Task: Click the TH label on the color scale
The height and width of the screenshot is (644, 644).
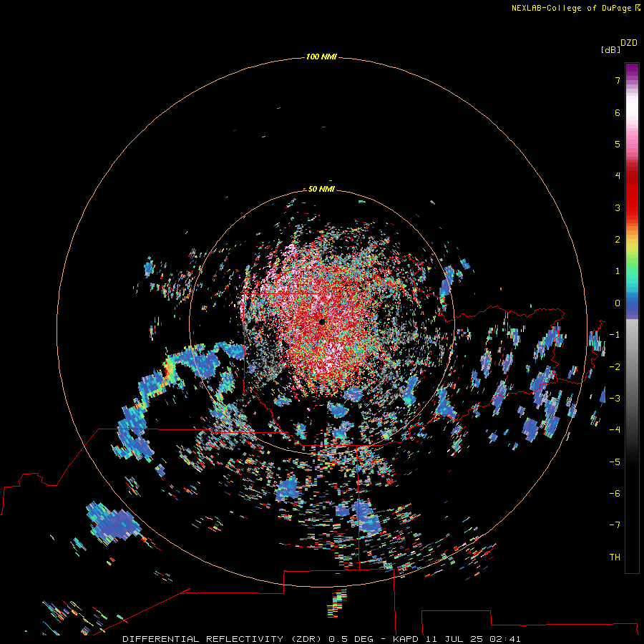Action: point(615,557)
